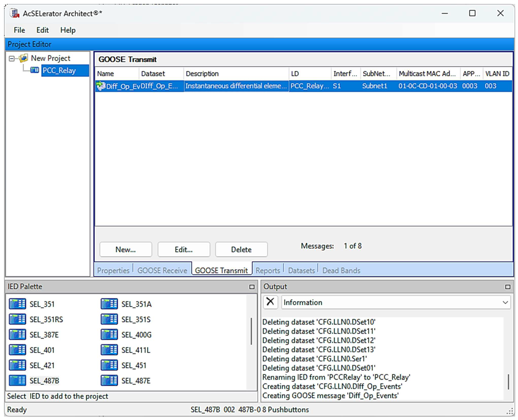
Task: Sort by the Multicast MAC Address column header
Action: point(427,74)
